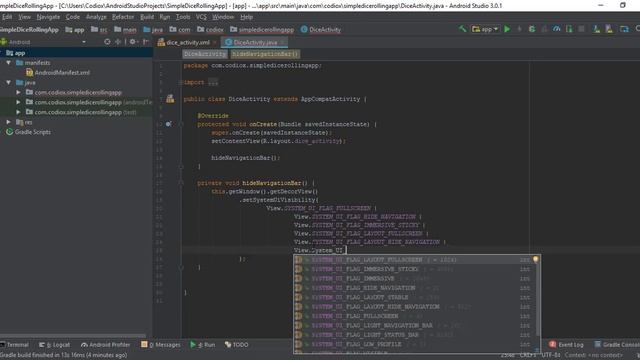The width and height of the screenshot is (640, 360).
Task: Select Gradle Scripts in project tree
Action: pos(28,132)
